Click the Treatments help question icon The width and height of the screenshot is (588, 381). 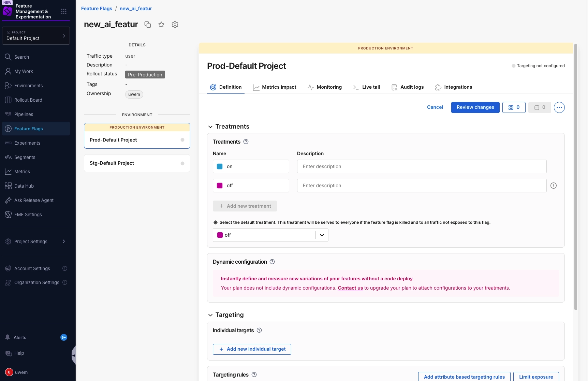(246, 142)
